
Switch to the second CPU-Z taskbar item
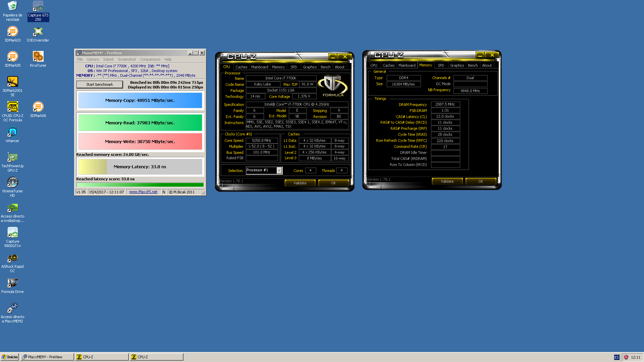(x=157, y=357)
